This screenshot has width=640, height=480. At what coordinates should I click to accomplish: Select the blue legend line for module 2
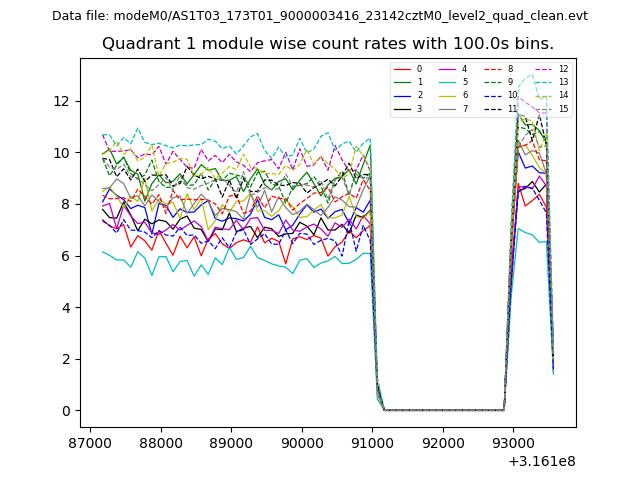(x=402, y=95)
